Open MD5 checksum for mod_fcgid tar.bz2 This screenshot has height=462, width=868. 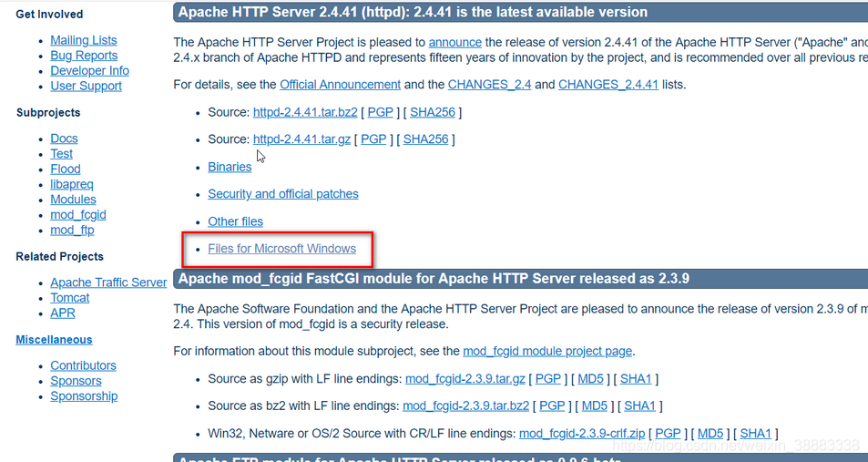point(595,406)
